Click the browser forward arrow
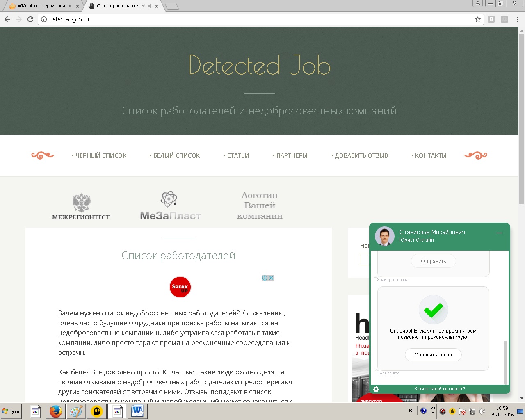The width and height of the screenshot is (525, 420). click(x=19, y=19)
